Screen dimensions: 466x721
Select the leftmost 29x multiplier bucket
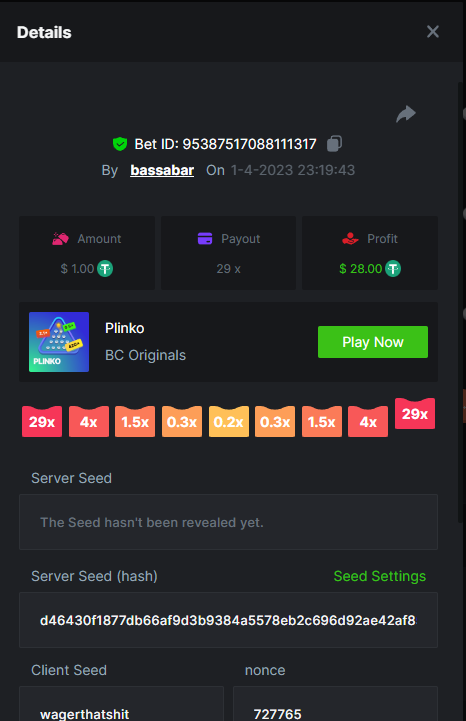point(42,422)
